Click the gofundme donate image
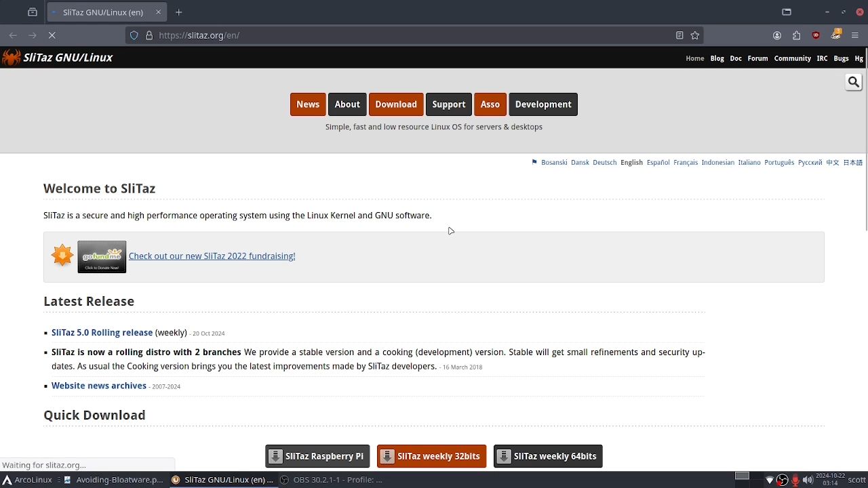 click(102, 257)
